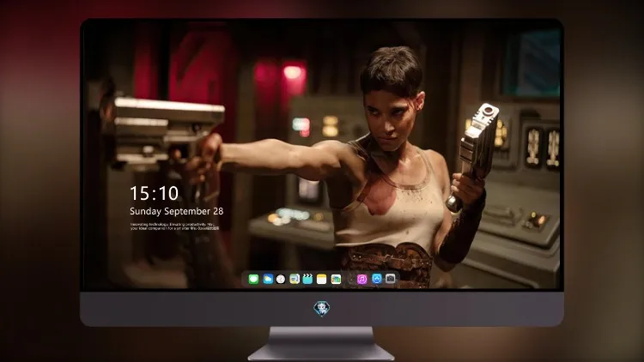Click the dock divider before the Music icon
Image resolution: width=644 pixels, height=362 pixels.
coord(350,280)
